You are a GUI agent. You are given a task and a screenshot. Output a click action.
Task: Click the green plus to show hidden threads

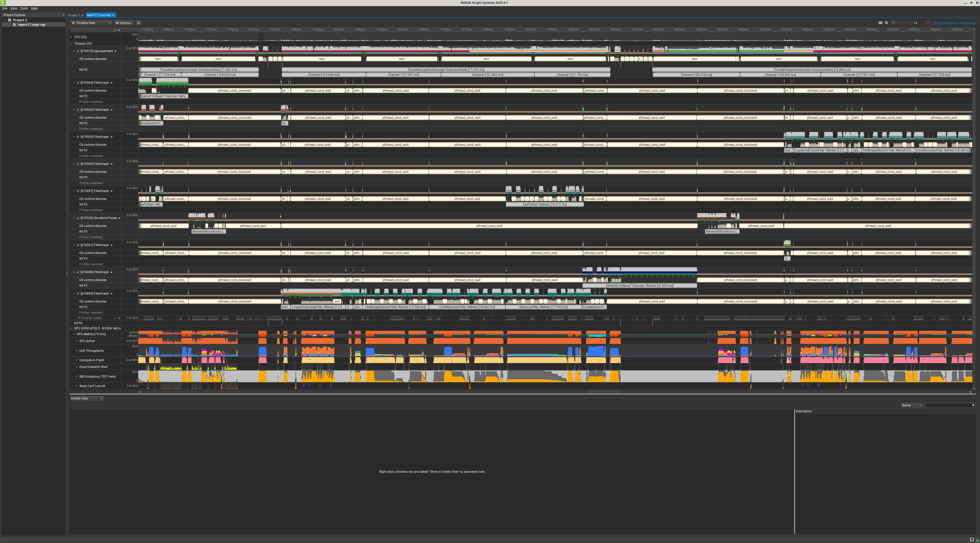[x=119, y=318]
